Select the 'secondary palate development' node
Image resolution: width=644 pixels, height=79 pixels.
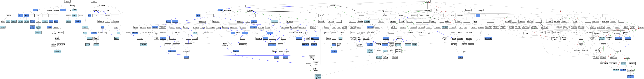tap(254, 21)
